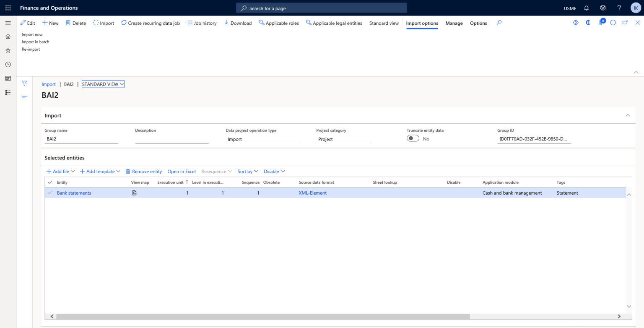This screenshot has width=644, height=328.
Task: Switch Truncate entity data to Yes
Action: [413, 138]
